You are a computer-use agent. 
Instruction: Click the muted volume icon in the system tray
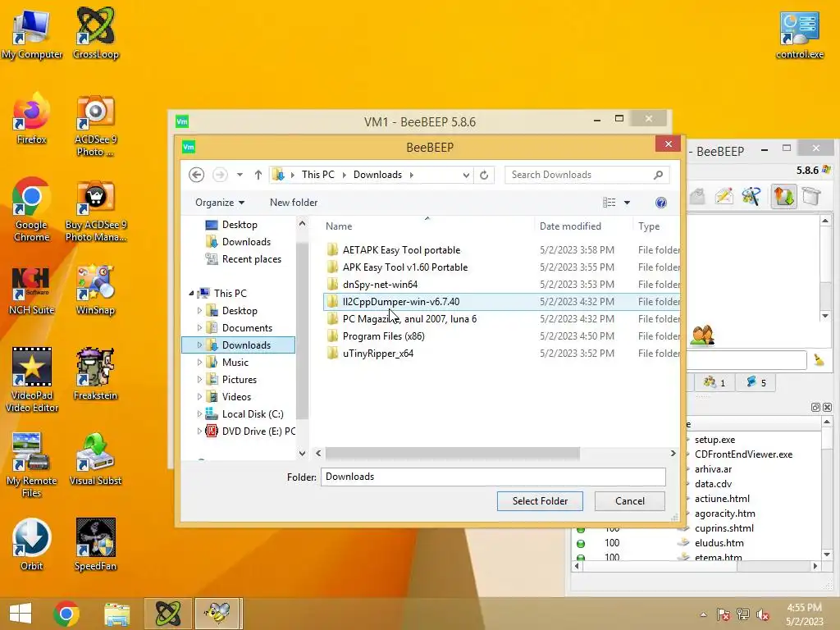coord(762,614)
